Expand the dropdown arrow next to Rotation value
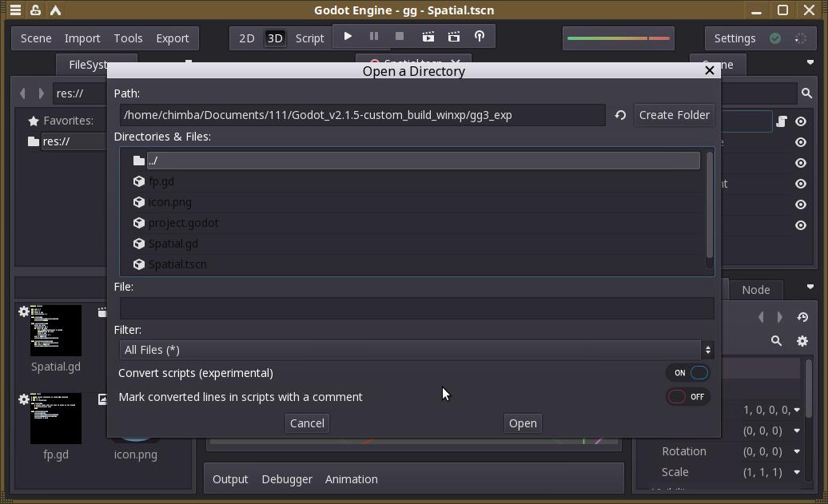The height and width of the screenshot is (504, 828). (797, 451)
